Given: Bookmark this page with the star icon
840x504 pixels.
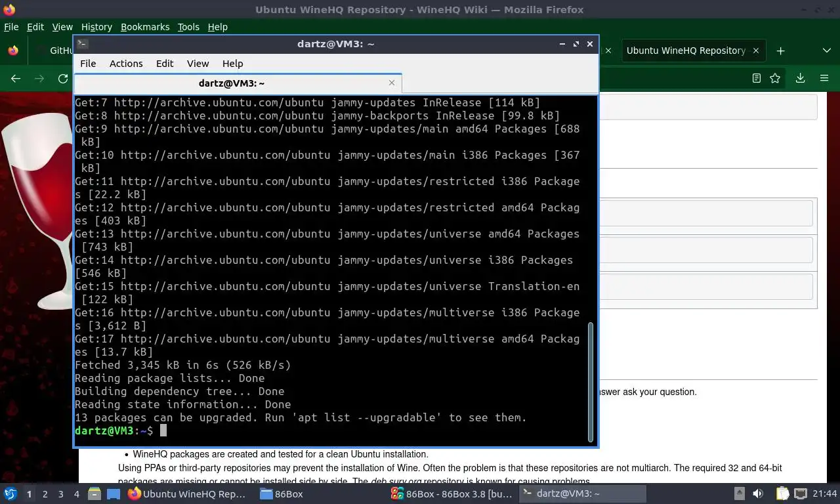Looking at the screenshot, I should [775, 78].
